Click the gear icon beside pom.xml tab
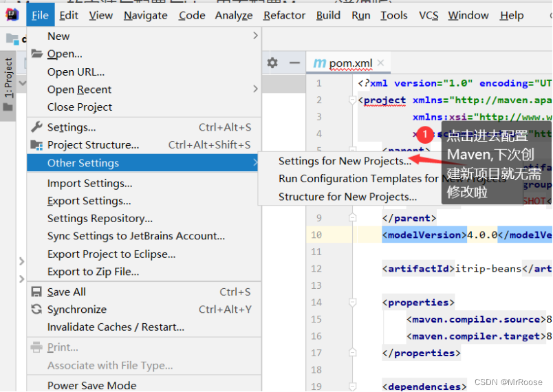Viewport: 553px width, 392px height. [272, 63]
